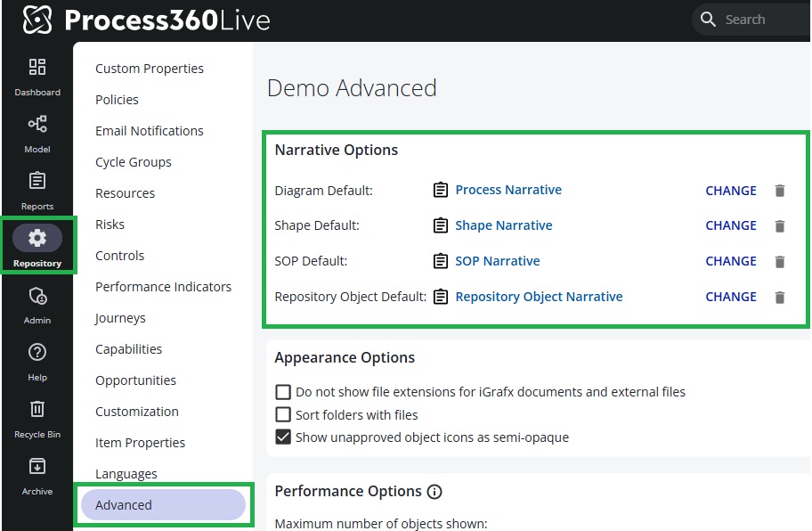Screen dimensions: 812x531
Task: Click trash icon for SOP Default
Action: [780, 262]
